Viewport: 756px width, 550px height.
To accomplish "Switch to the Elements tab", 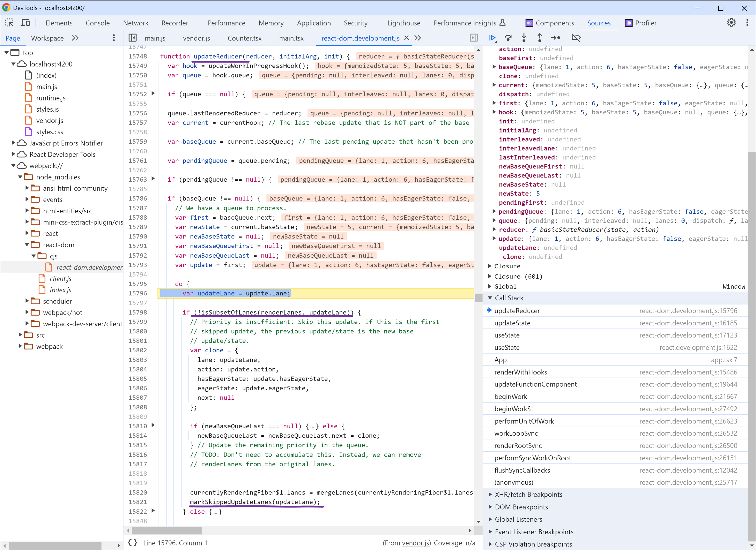I will (x=59, y=23).
